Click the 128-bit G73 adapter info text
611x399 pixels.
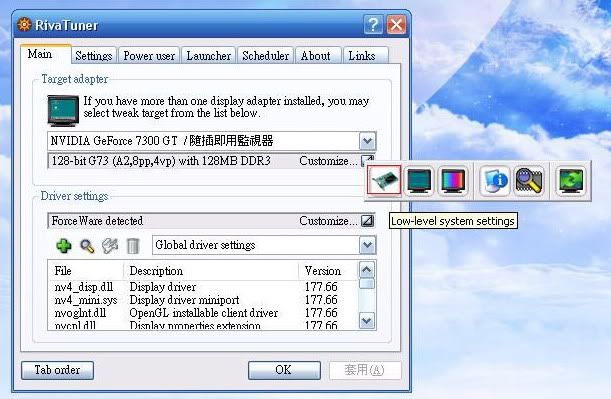tap(161, 161)
